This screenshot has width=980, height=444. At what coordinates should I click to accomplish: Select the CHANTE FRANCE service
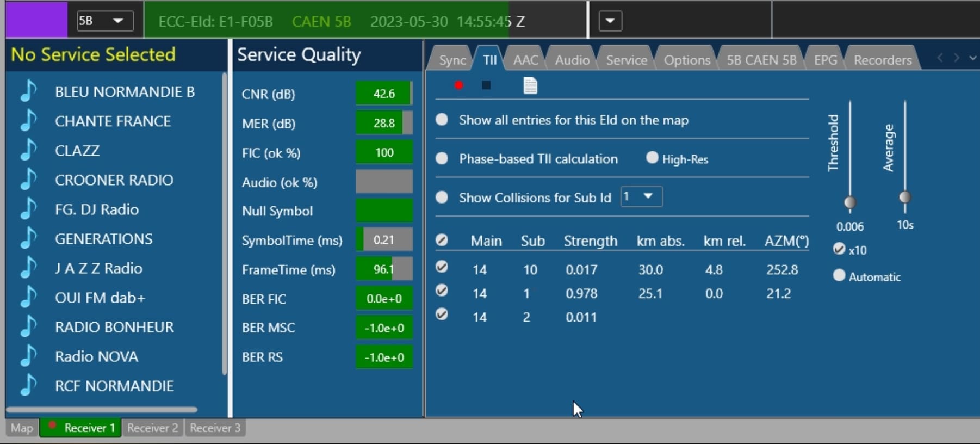coord(113,121)
